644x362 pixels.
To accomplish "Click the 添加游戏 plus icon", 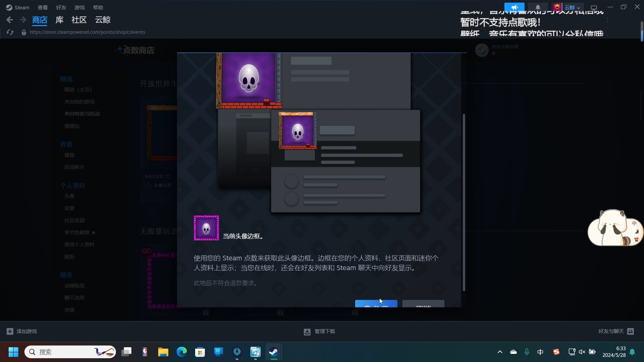I will [10, 331].
